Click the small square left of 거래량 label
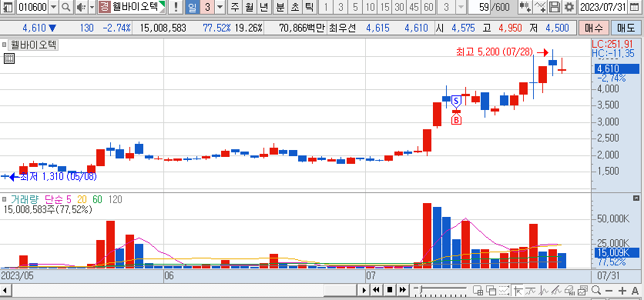This screenshot has height=300, width=644. [x=5, y=199]
